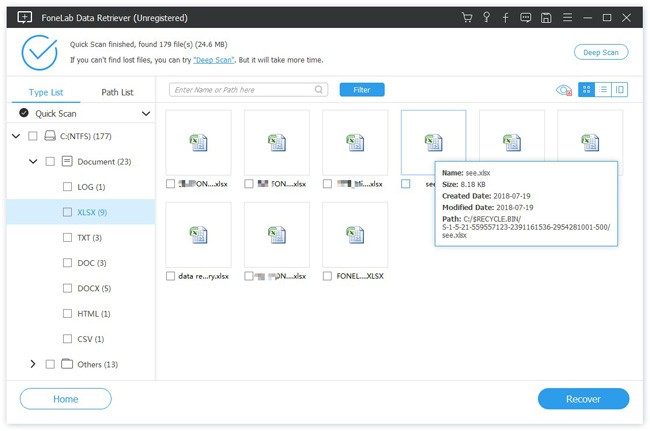Expand the Others tree node
The width and height of the screenshot is (650, 431).
pyautogui.click(x=33, y=363)
